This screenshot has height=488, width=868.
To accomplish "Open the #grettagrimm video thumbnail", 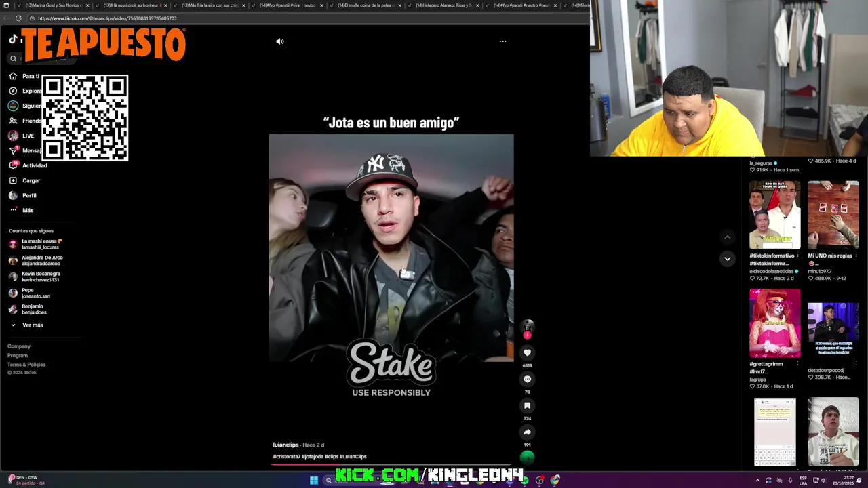I will [774, 323].
